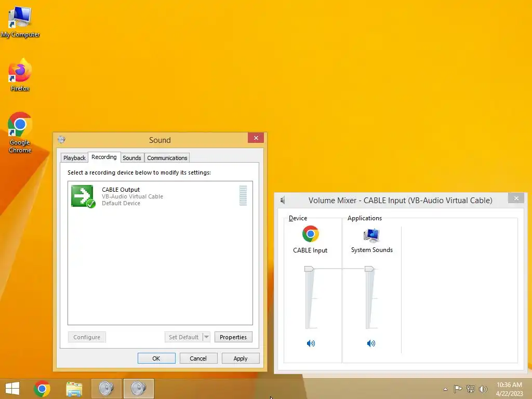Click the network tray icon
This screenshot has height=399, width=532.
coord(471,389)
